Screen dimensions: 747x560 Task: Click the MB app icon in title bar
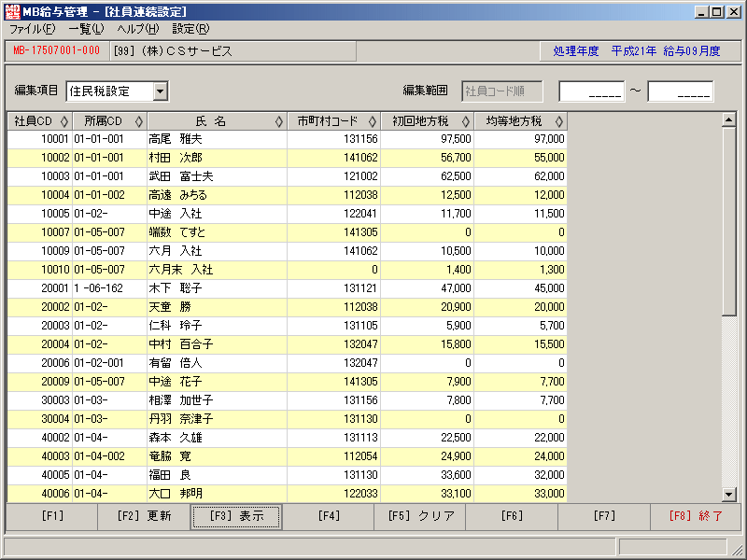tap(12, 11)
